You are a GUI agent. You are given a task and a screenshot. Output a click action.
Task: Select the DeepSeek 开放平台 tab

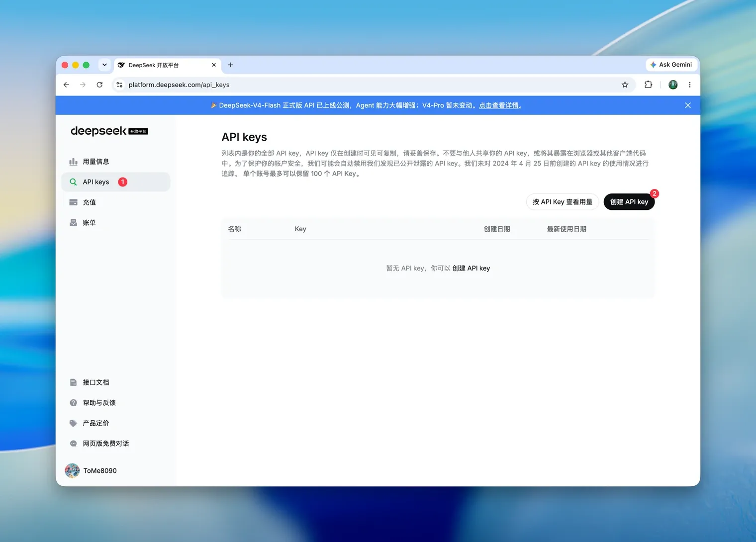[168, 65]
